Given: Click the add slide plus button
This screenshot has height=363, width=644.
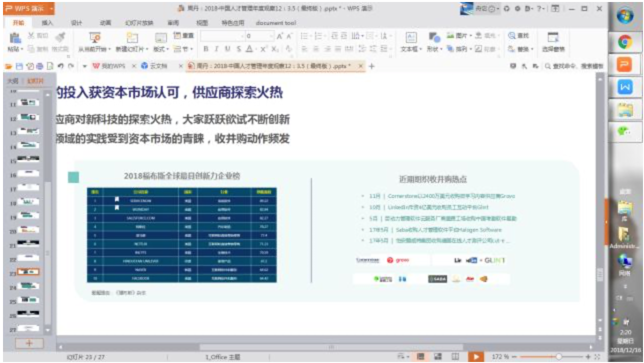Looking at the screenshot, I should point(29,343).
